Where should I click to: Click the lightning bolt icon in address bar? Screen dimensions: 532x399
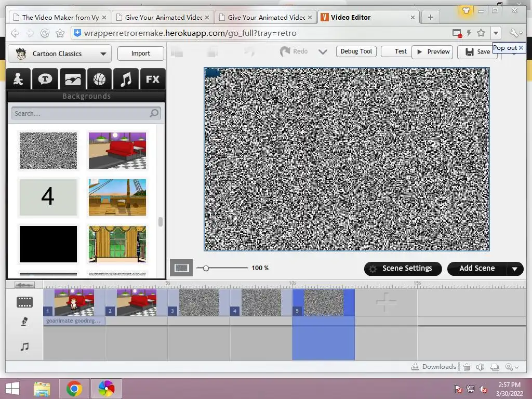tap(469, 33)
